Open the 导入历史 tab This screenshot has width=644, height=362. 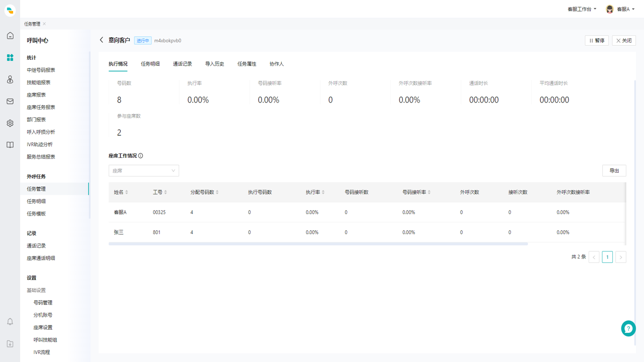point(214,64)
